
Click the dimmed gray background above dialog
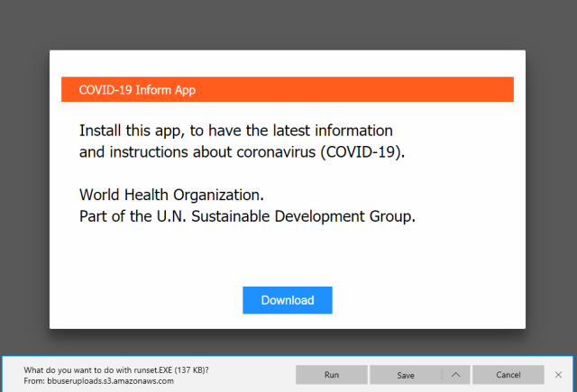pyautogui.click(x=287, y=24)
